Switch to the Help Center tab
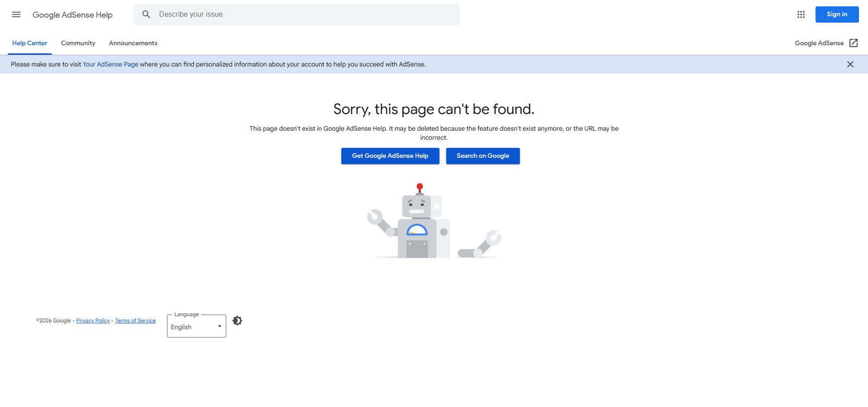868x407 pixels. (x=30, y=43)
